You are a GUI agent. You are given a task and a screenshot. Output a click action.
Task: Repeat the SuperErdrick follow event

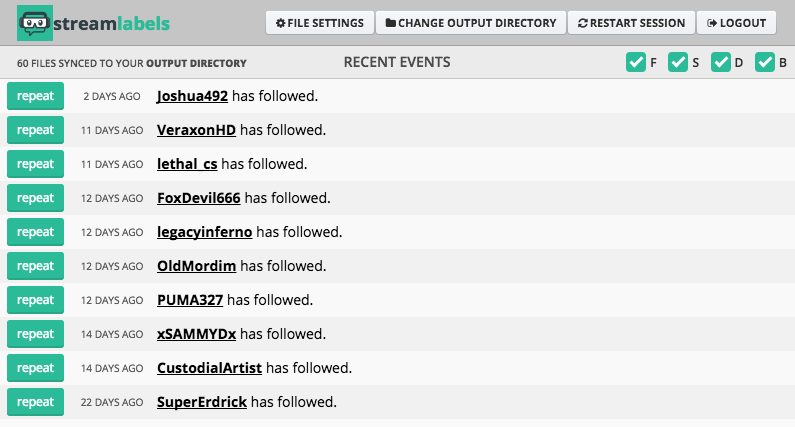click(x=35, y=402)
